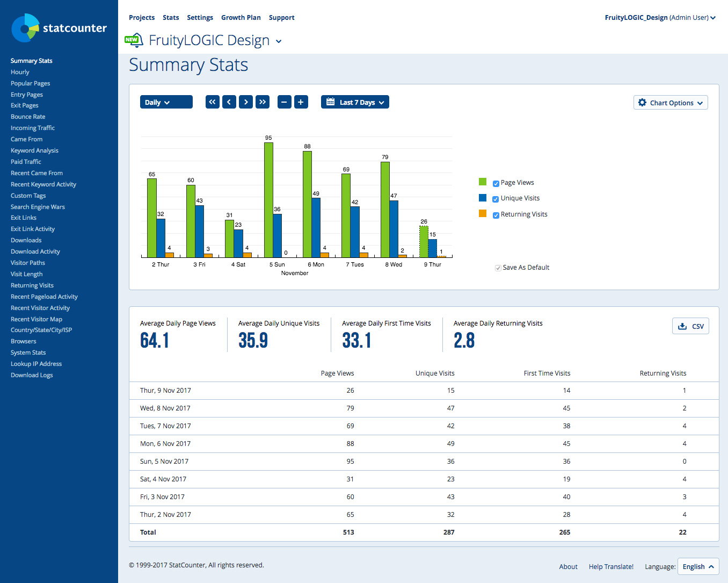Screen dimensions: 728x583
Task: Open Came From in sidebar
Action: click(x=26, y=139)
